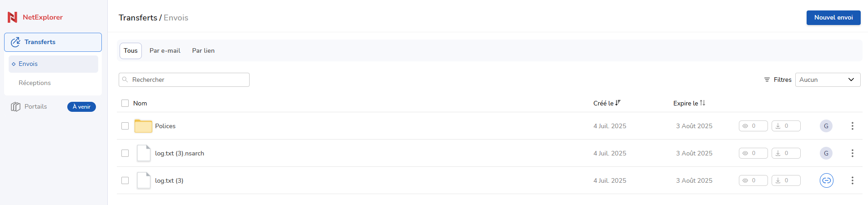Screen dimensions: 868x205
Task: Click the views counter for log.txt (3).nsarch
Action: point(753,153)
